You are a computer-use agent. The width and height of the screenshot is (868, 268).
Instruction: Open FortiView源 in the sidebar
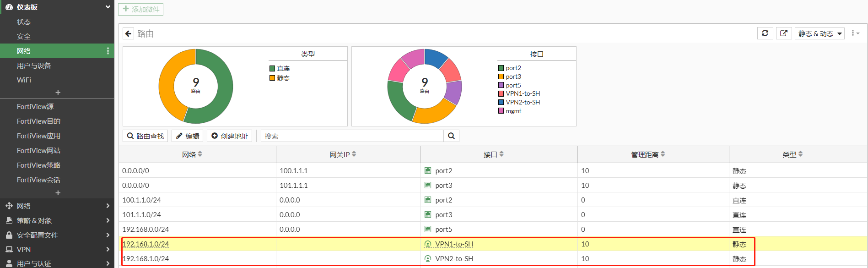pyautogui.click(x=35, y=106)
